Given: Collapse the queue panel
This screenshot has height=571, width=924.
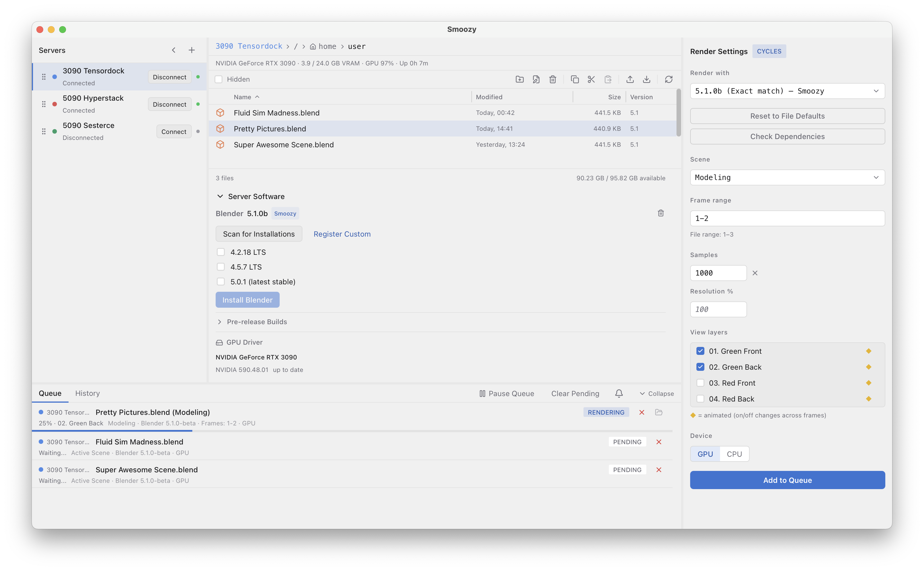Looking at the screenshot, I should (657, 394).
